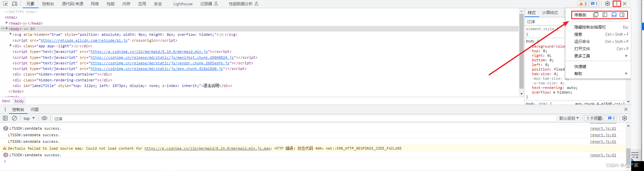Switch to the 问题 drawer tab
The image size is (644, 171).
(x=35, y=109)
